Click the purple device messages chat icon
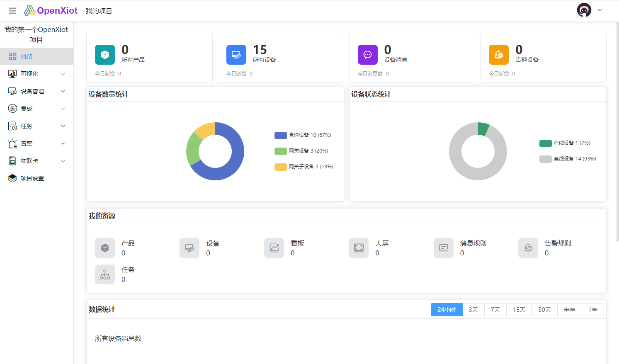This screenshot has width=619, height=364. [368, 55]
